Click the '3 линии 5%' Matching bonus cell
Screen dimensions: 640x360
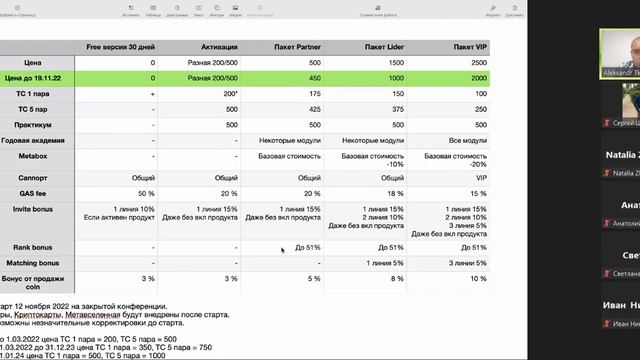pos(448,263)
